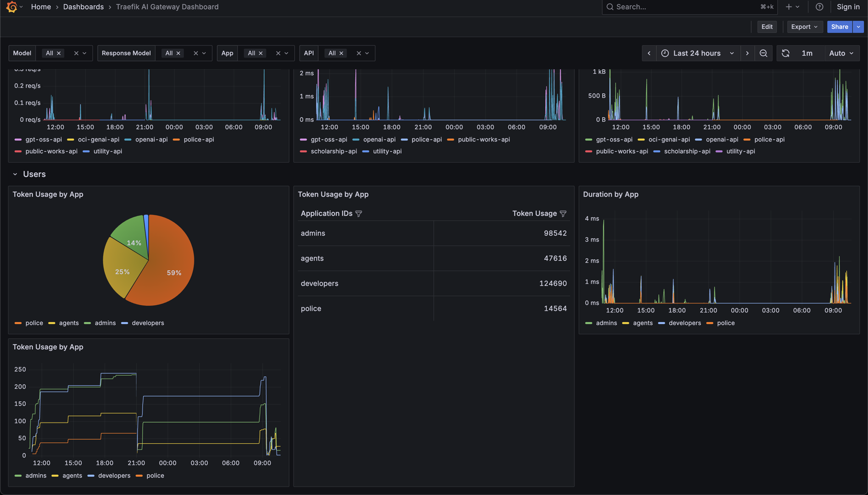Clear the API filter value
868x495 pixels.
[359, 53]
